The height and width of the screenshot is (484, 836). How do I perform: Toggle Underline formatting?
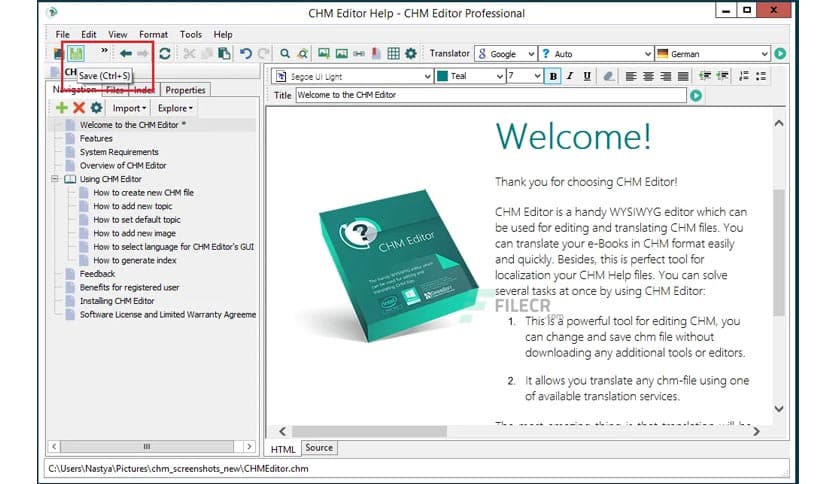(587, 76)
